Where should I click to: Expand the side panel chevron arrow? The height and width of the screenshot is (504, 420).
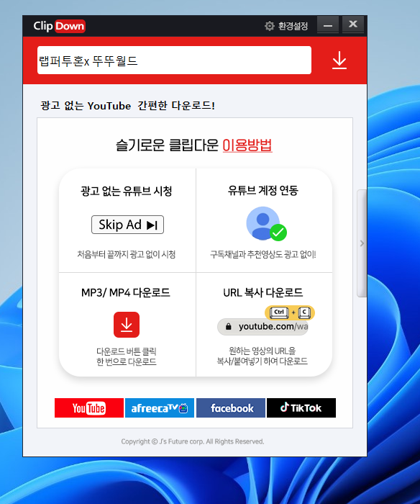pyautogui.click(x=362, y=243)
